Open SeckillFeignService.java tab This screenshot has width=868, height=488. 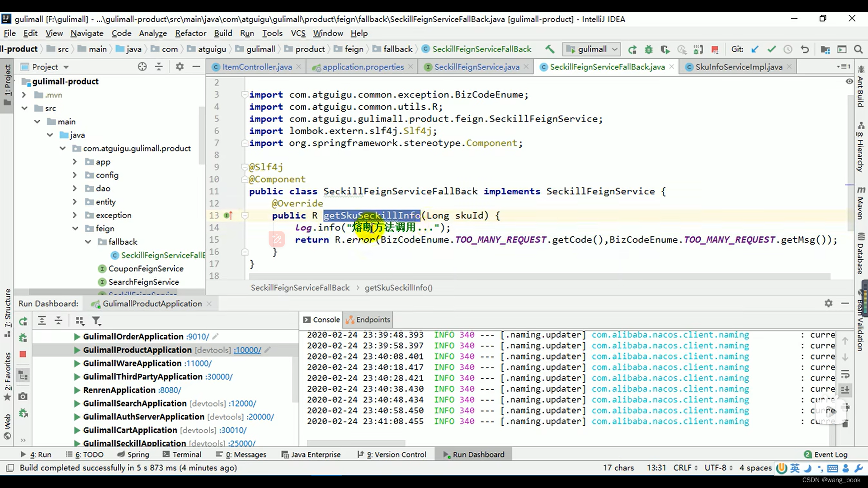click(x=477, y=67)
